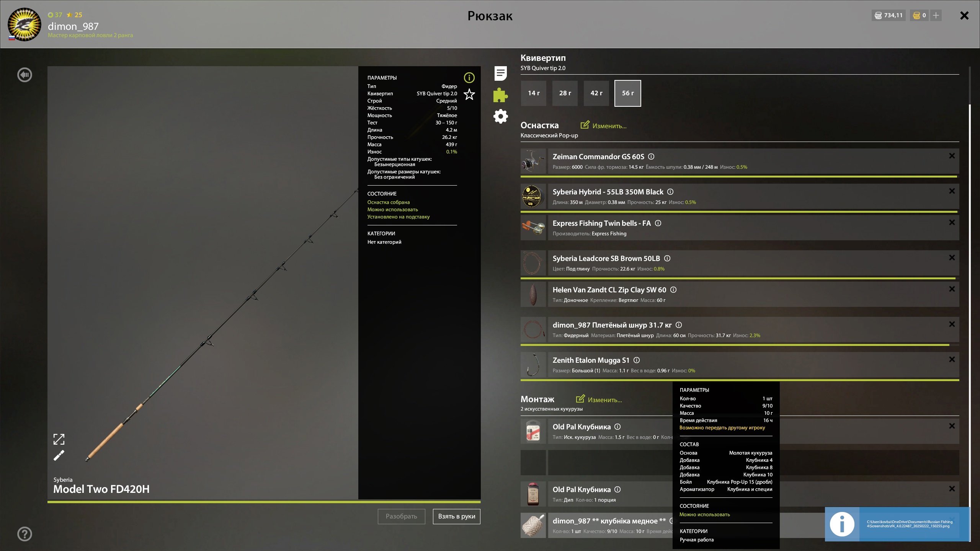980x551 pixels.
Task: Click the pencil rename rod icon
Action: coord(59,456)
